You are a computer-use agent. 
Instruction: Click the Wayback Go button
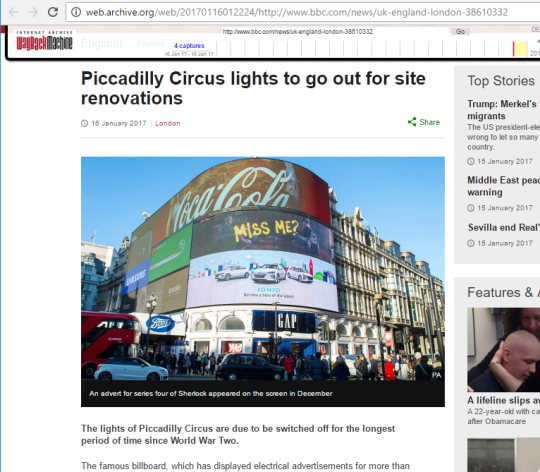(460, 32)
